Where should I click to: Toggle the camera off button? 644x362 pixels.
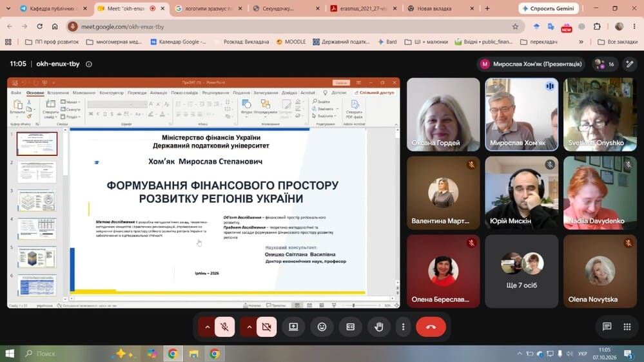pos(266,327)
